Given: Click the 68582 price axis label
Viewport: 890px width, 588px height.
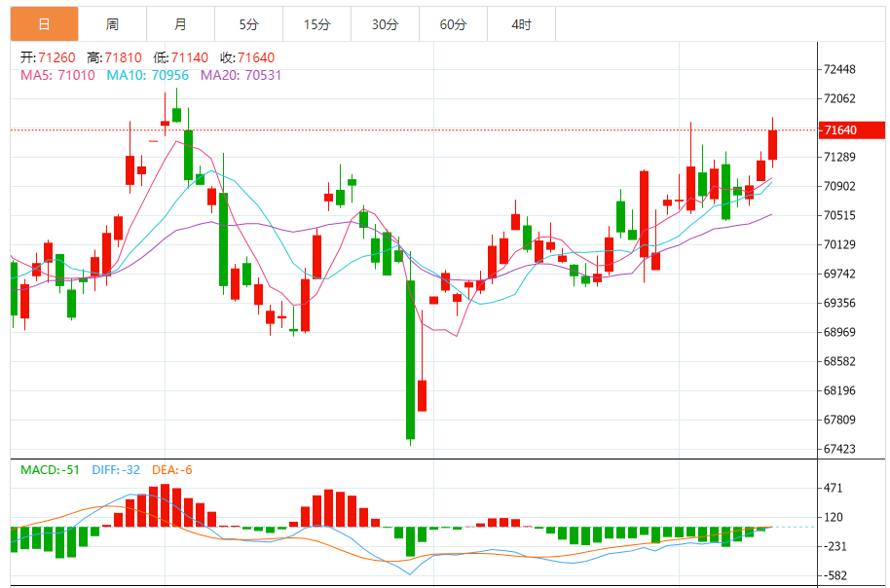Looking at the screenshot, I should [x=839, y=361].
